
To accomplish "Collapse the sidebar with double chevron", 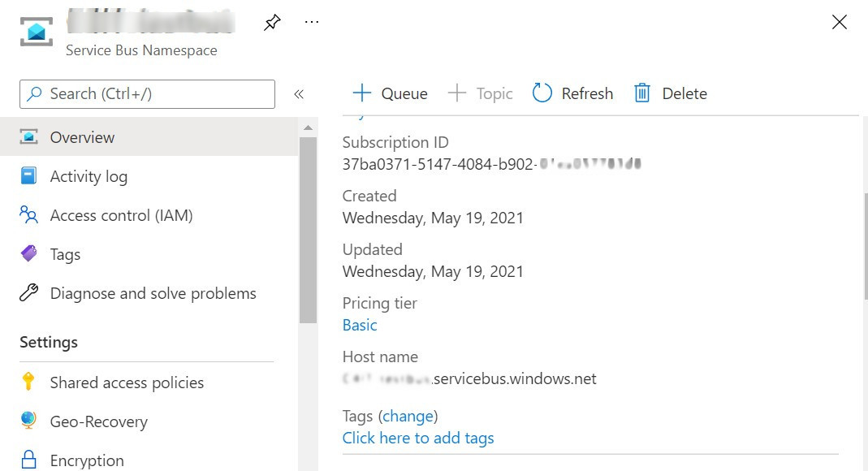I will tap(299, 94).
